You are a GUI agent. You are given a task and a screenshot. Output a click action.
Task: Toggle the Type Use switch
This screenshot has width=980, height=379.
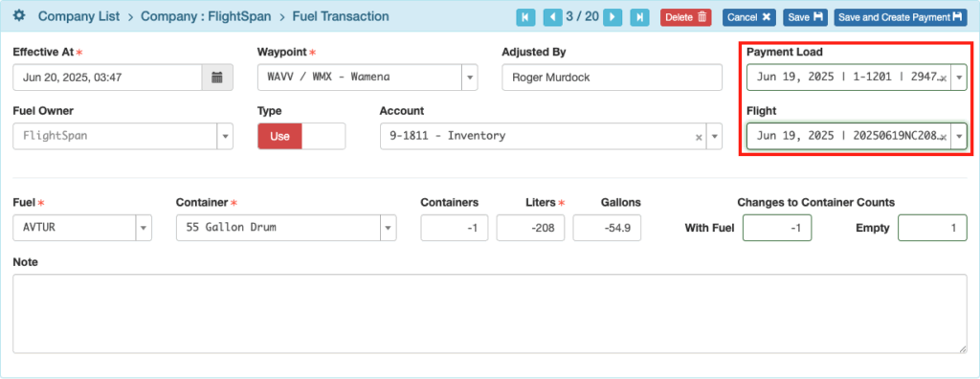pos(301,136)
